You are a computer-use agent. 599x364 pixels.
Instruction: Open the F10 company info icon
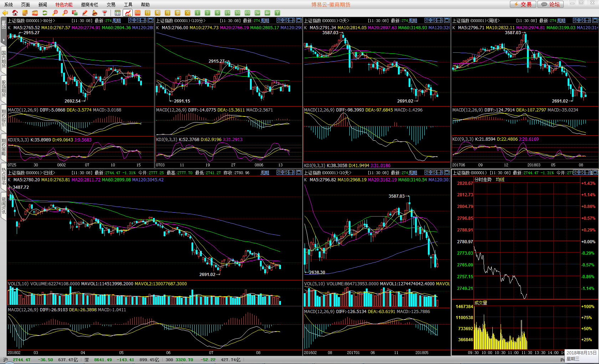point(35,13)
